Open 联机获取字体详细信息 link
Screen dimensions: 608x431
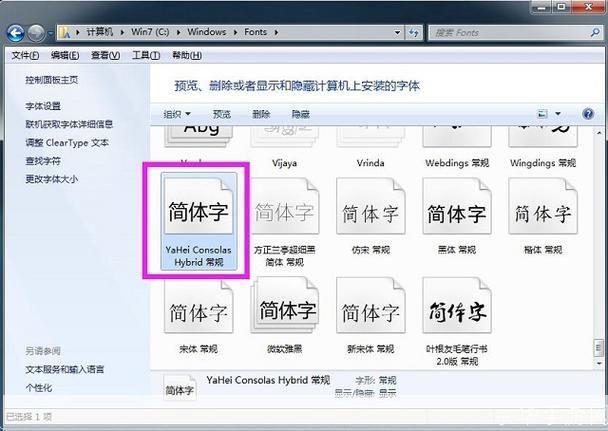pos(69,124)
